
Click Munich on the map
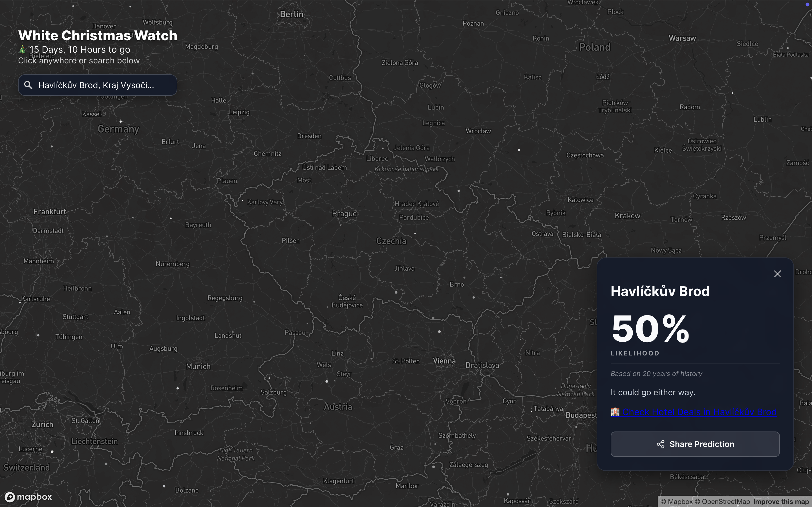[198, 366]
